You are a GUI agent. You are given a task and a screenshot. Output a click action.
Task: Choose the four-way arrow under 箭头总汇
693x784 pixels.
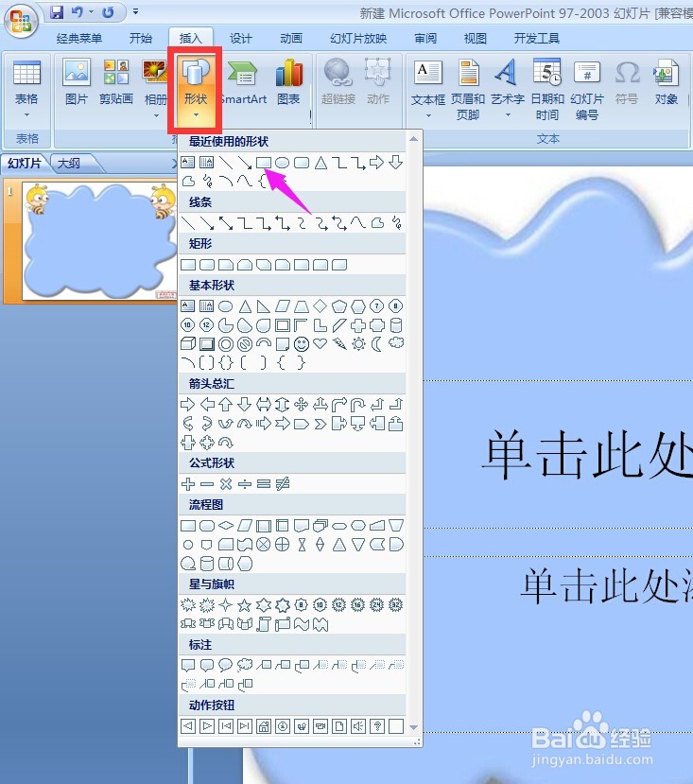pyautogui.click(x=301, y=404)
